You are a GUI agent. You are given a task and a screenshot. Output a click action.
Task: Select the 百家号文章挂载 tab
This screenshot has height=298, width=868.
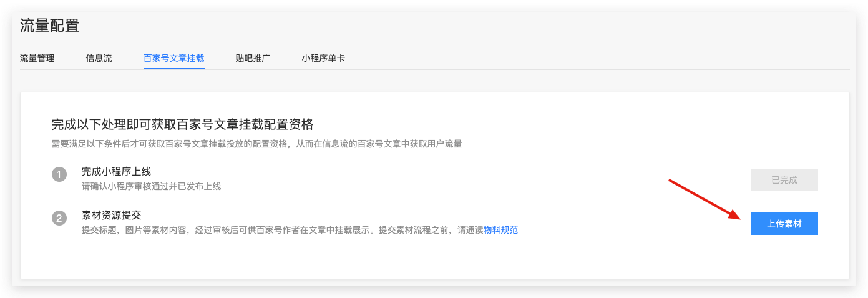[x=173, y=58]
